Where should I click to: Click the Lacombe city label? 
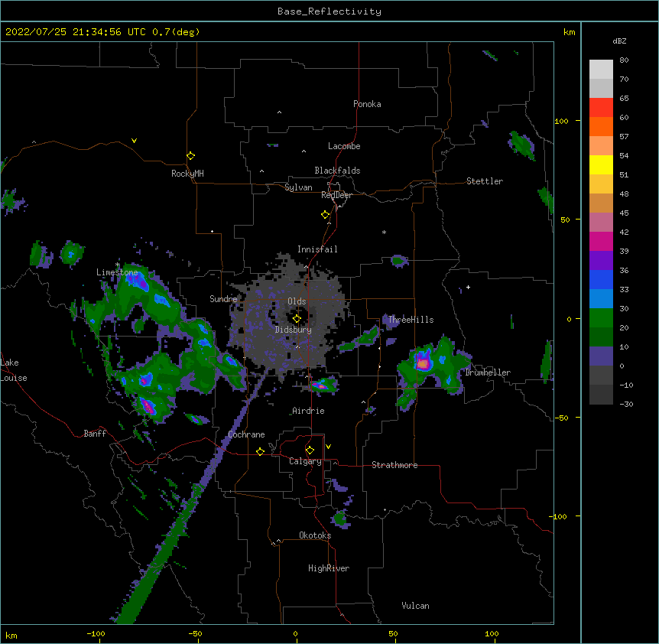tap(344, 146)
